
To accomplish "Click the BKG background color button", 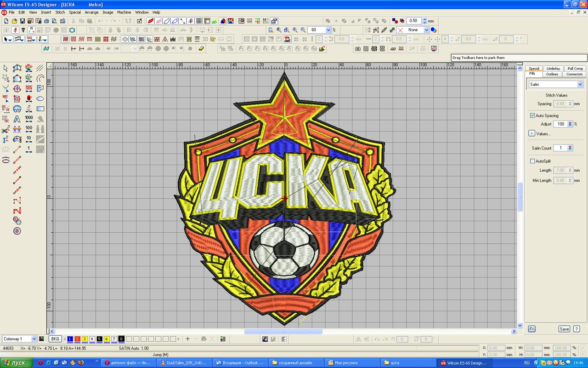I will click(x=55, y=339).
